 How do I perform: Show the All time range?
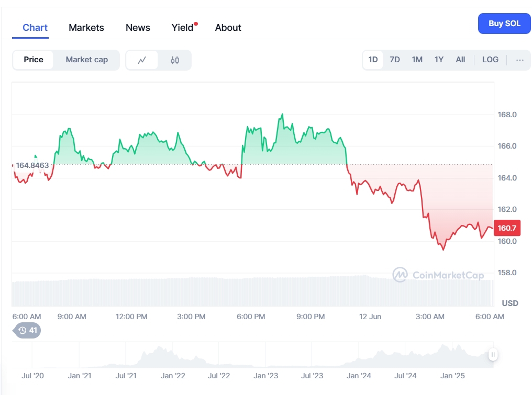460,60
